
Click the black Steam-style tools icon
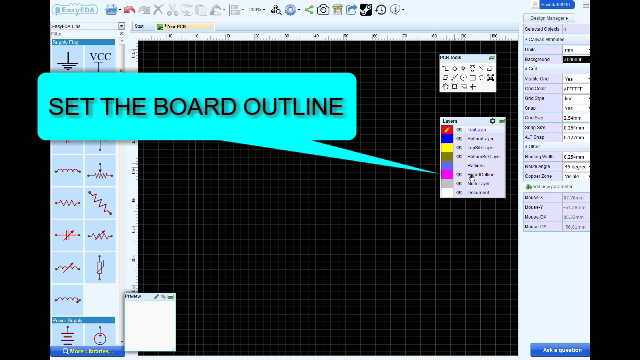(x=366, y=9)
